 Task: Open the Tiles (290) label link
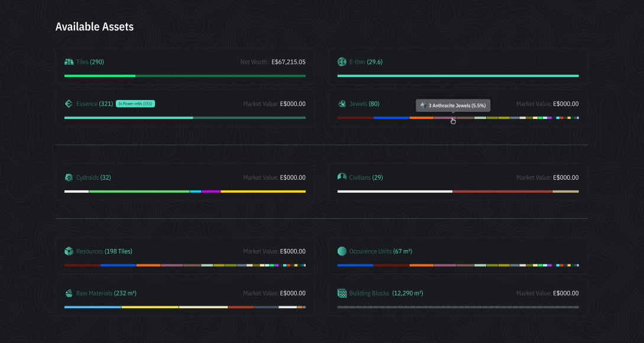90,62
